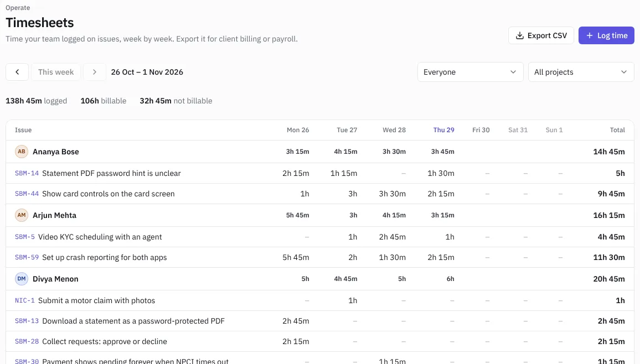Open the Ananya Bose group row
Viewport: 640px width, 364px height.
[x=320, y=152]
